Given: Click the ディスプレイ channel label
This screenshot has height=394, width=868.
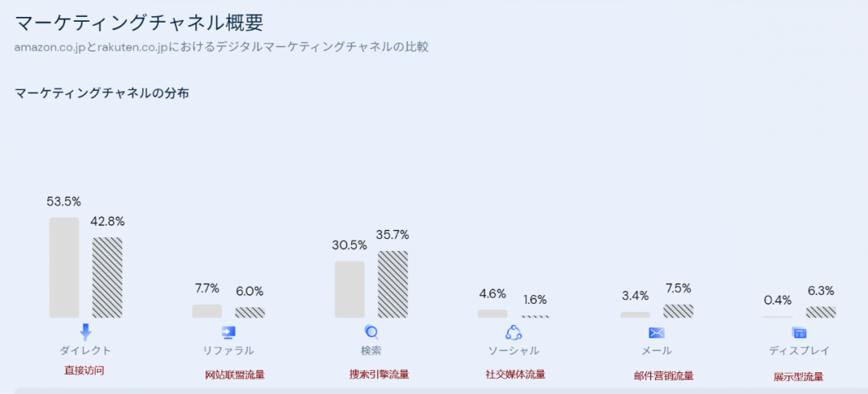Looking at the screenshot, I should 799,351.
